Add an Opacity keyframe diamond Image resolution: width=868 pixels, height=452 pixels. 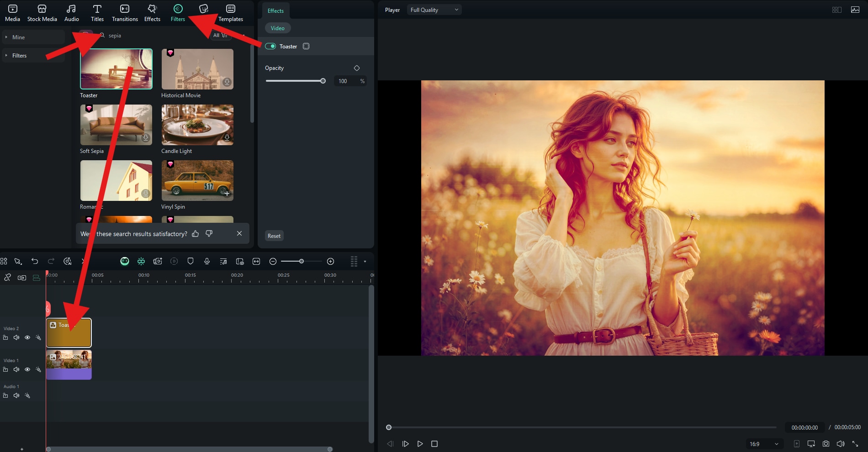click(x=357, y=68)
